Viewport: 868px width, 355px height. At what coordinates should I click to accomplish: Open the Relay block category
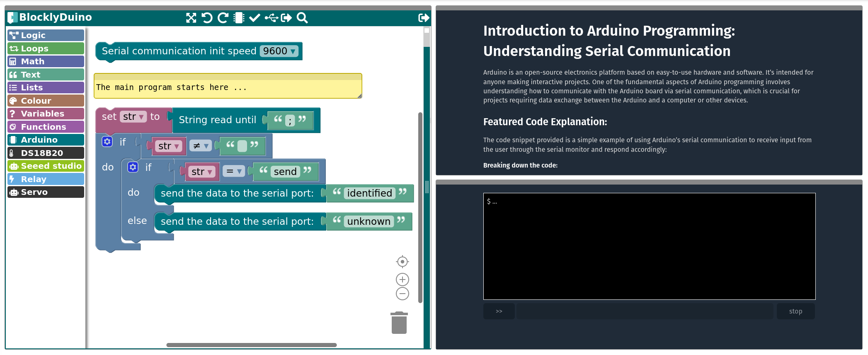[46, 179]
